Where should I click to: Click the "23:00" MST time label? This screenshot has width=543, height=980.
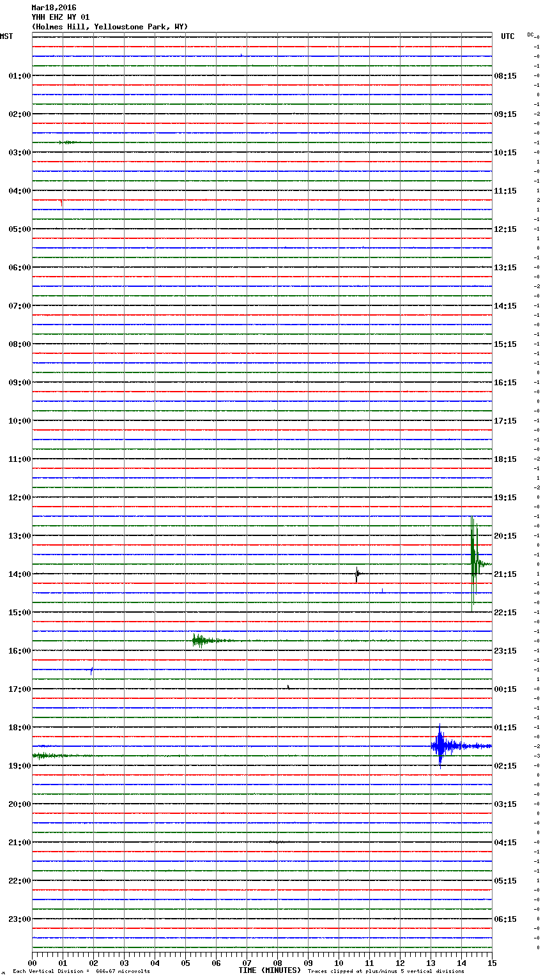(20, 919)
